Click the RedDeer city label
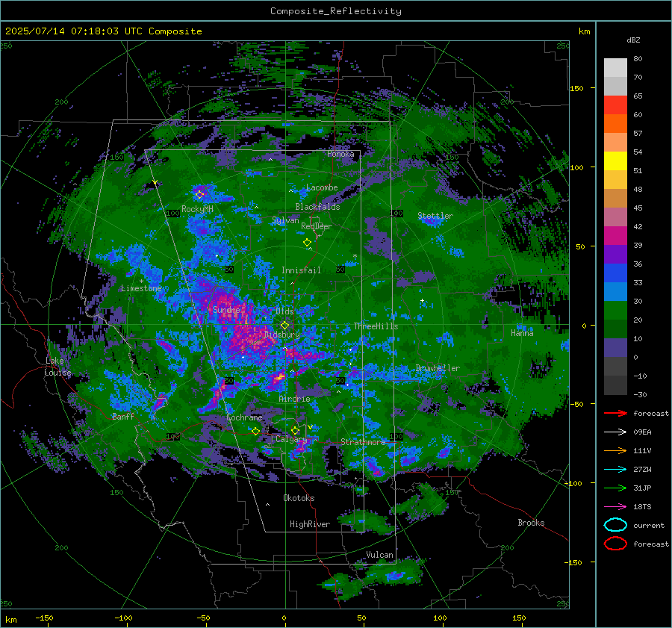 (317, 226)
